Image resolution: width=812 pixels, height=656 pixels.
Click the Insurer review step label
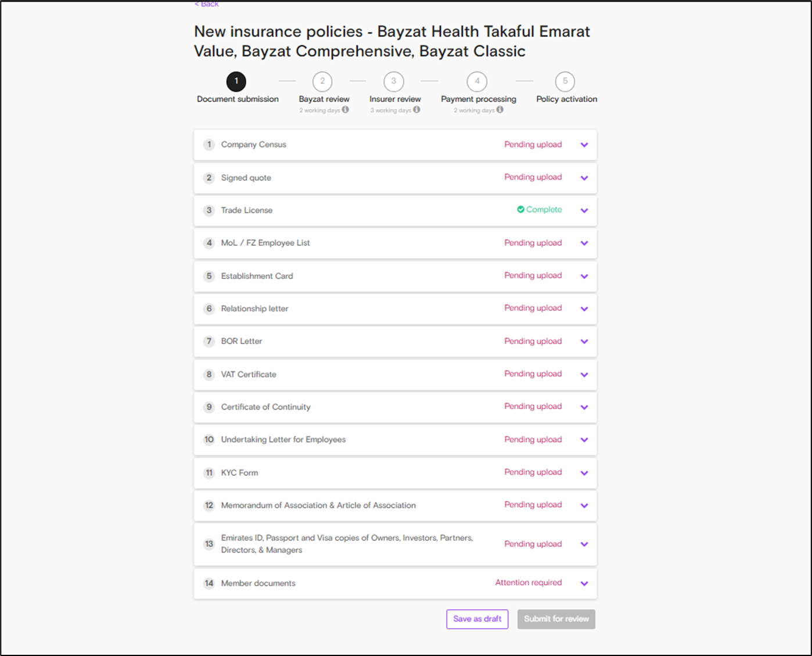[395, 99]
